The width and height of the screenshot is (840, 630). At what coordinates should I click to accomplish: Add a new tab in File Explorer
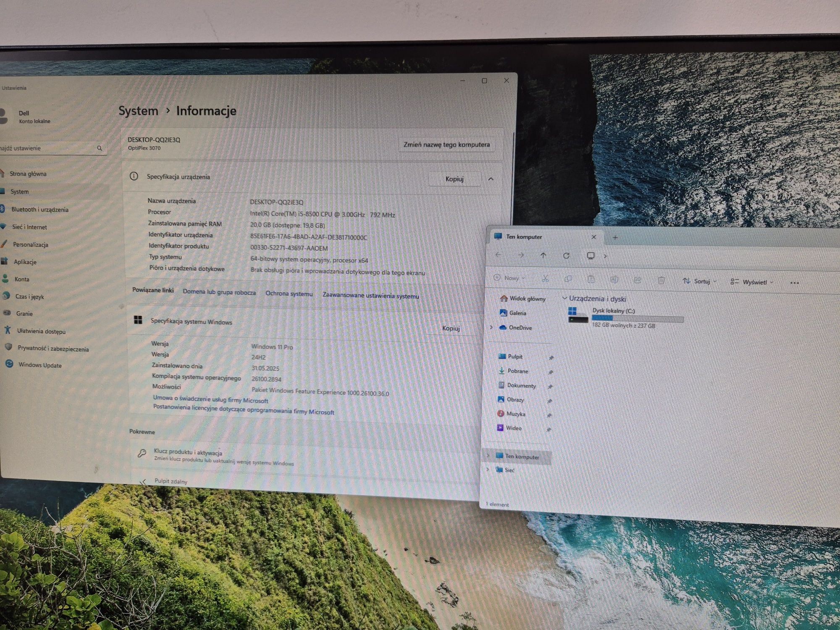[615, 237]
